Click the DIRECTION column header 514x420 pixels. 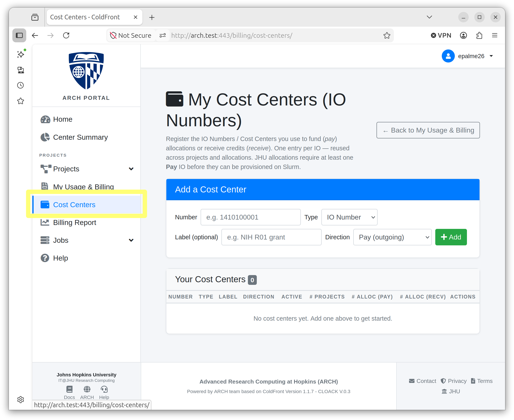[x=259, y=297]
